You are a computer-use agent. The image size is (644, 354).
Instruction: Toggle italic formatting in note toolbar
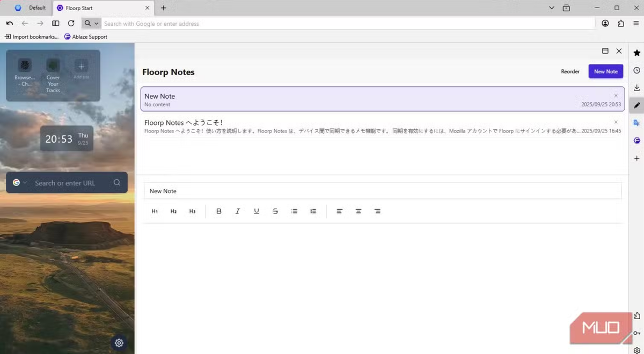(238, 211)
